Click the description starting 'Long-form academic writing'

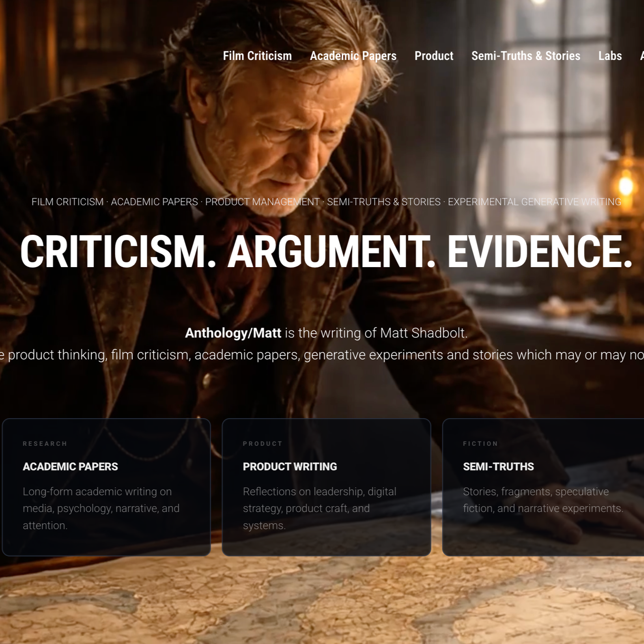pyautogui.click(x=101, y=509)
